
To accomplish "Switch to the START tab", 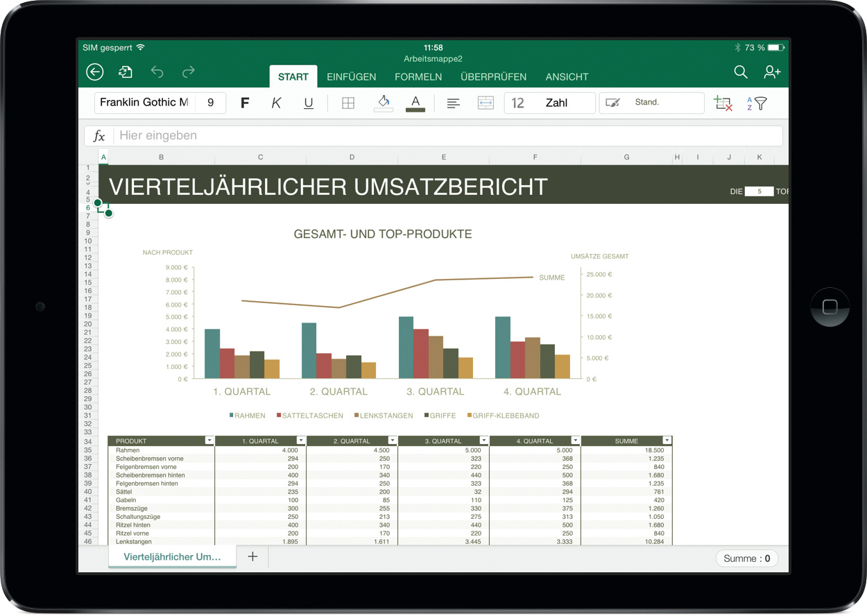I will (293, 76).
